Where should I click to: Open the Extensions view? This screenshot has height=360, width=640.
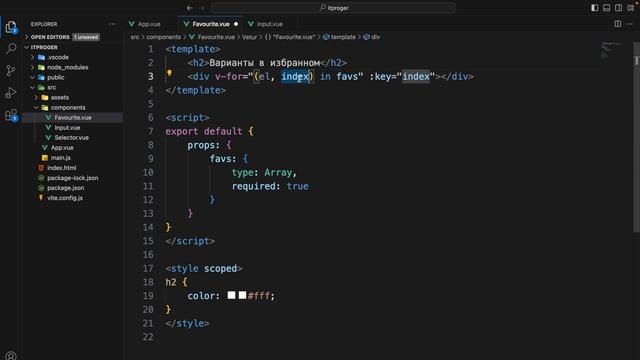point(11,115)
